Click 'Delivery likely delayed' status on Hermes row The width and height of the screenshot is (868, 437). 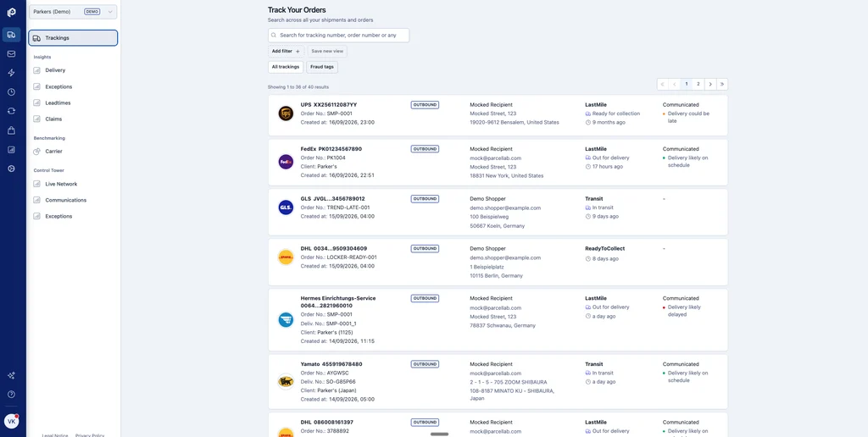point(684,310)
